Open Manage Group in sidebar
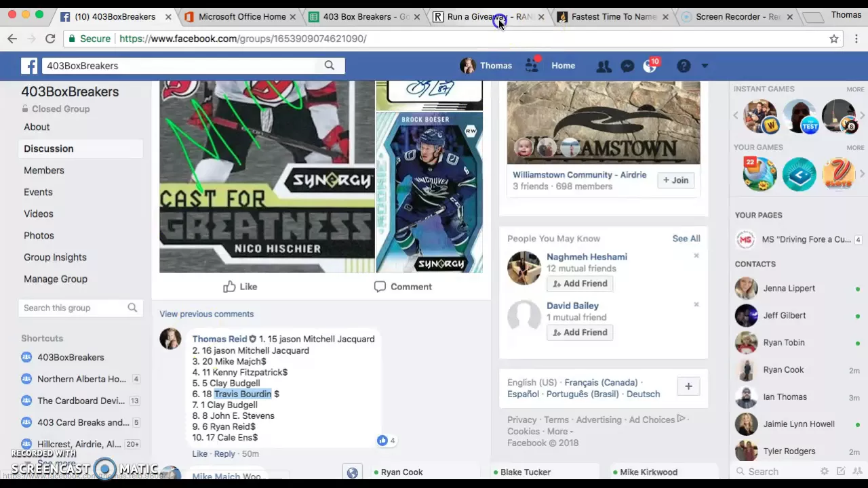This screenshot has width=868, height=488. point(56,279)
